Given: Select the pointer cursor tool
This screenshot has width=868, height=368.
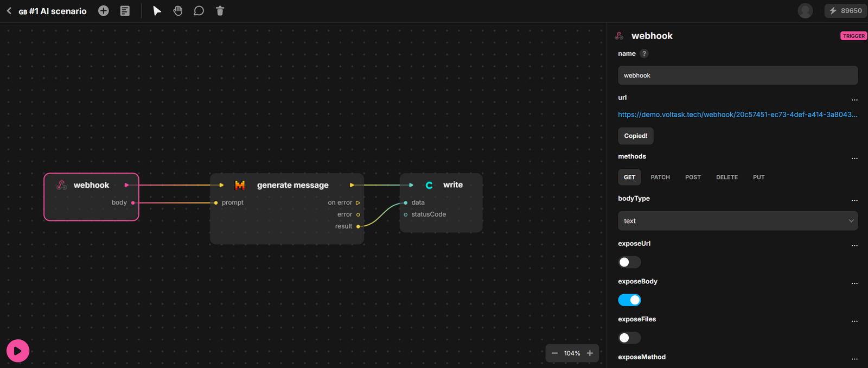Looking at the screenshot, I should (157, 11).
